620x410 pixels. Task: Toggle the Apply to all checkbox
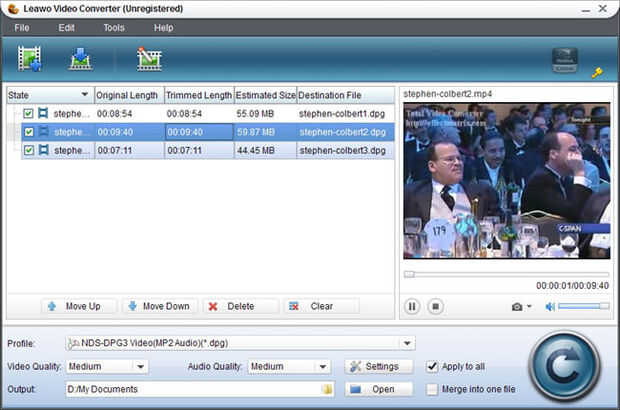[x=432, y=367]
